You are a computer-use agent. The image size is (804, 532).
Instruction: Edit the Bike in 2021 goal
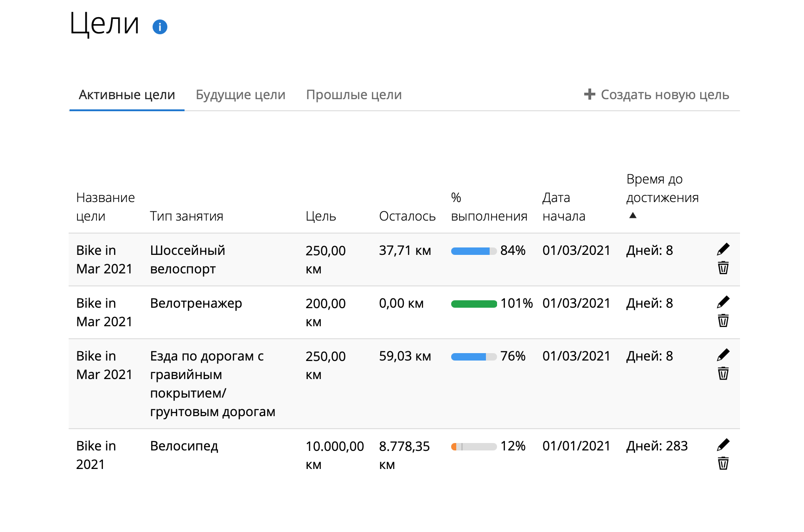point(723,445)
